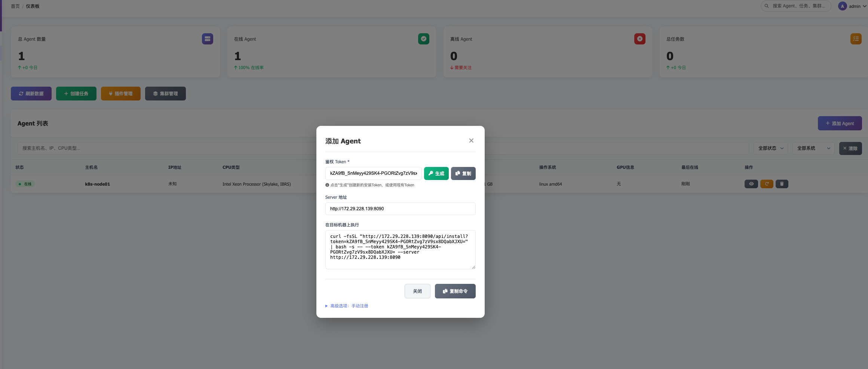Click the layers icon on 集群管理 button
The image size is (868, 369).
(155, 93)
